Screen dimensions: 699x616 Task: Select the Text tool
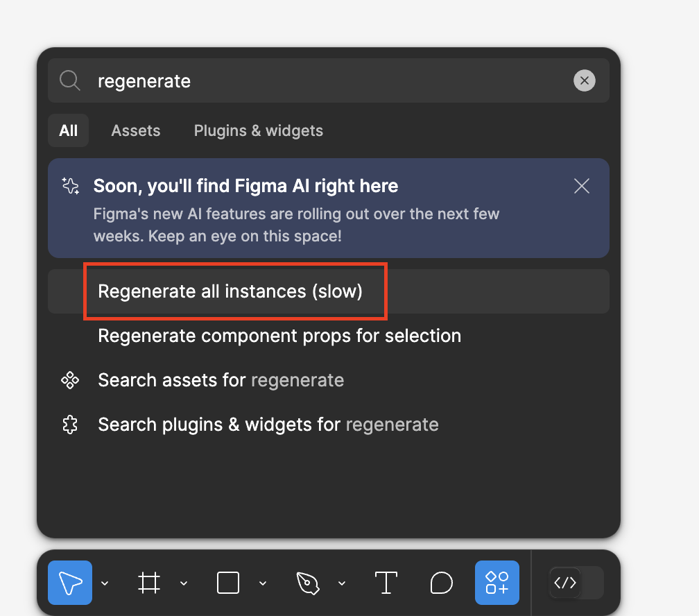click(386, 583)
